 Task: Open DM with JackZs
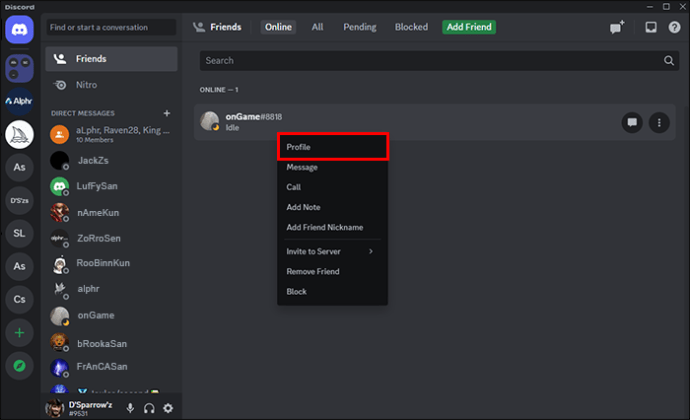[111, 160]
